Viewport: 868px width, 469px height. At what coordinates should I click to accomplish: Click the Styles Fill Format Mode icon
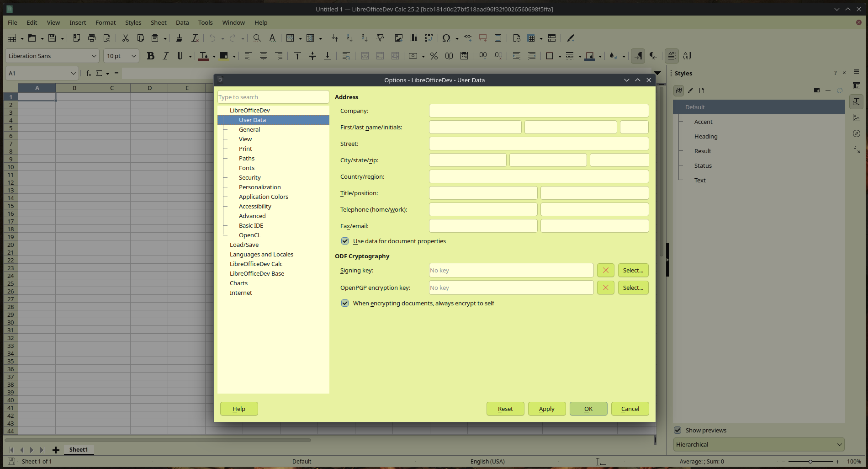point(817,91)
